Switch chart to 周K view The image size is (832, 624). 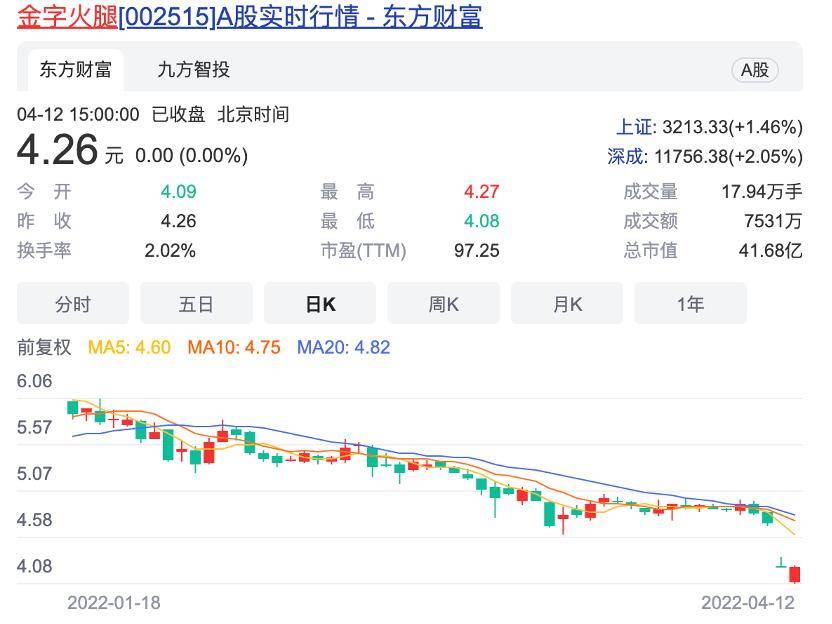[x=444, y=304]
